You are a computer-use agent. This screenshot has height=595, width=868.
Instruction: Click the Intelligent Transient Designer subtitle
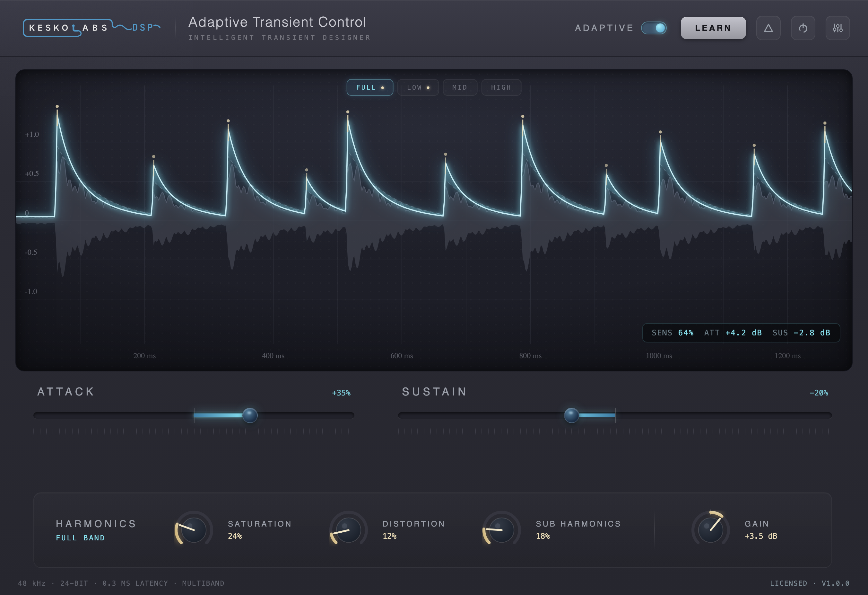click(x=279, y=38)
